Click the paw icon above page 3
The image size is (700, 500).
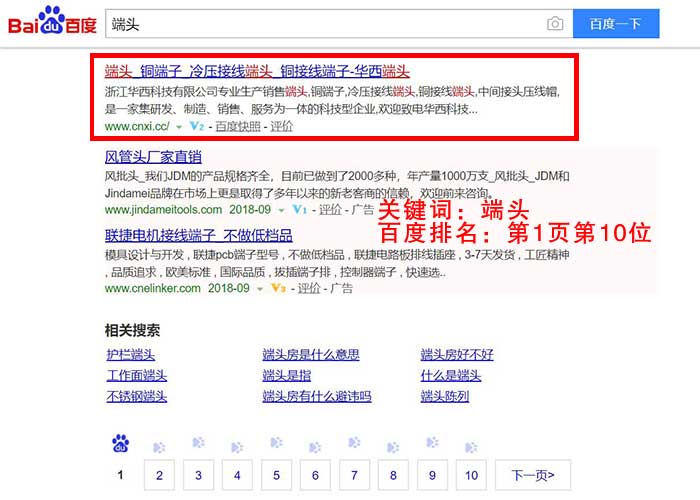[x=198, y=442]
